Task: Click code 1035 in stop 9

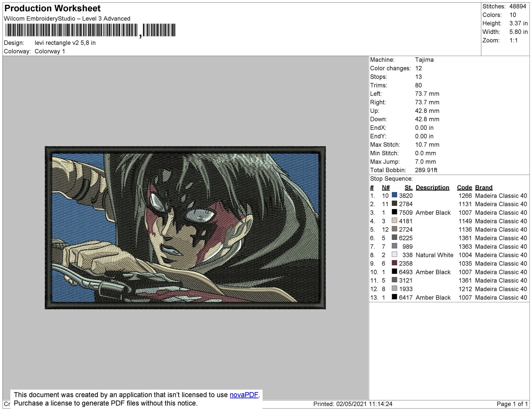Action: click(x=465, y=263)
